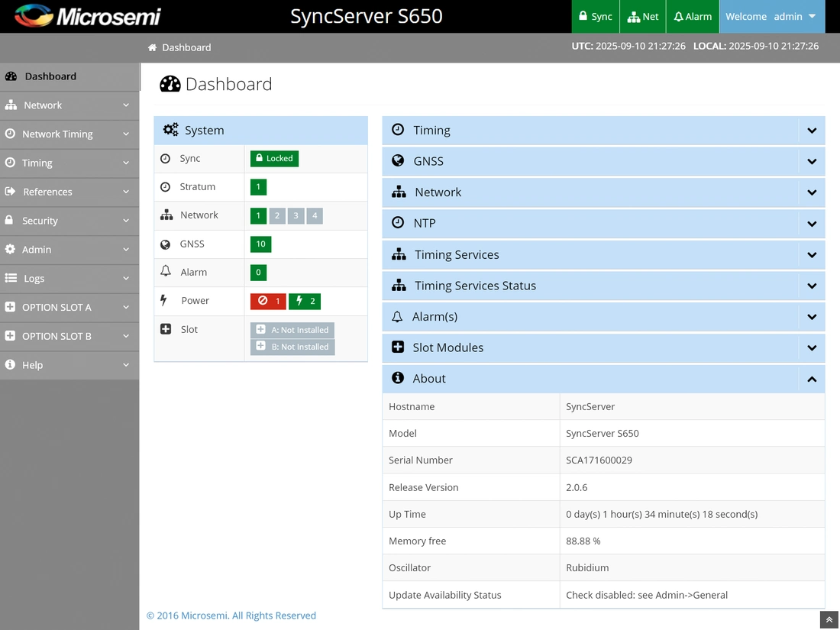Open the Welcome admin dropdown
Screen dimensions: 840x630
(771, 17)
